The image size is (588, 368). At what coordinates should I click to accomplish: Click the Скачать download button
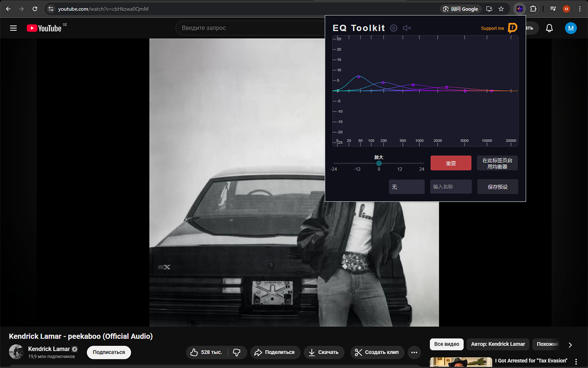324,352
